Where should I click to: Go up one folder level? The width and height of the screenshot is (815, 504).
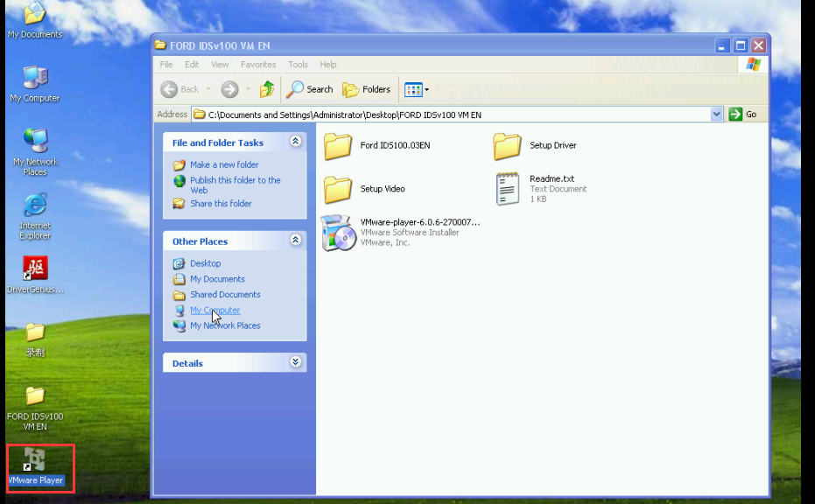[267, 89]
